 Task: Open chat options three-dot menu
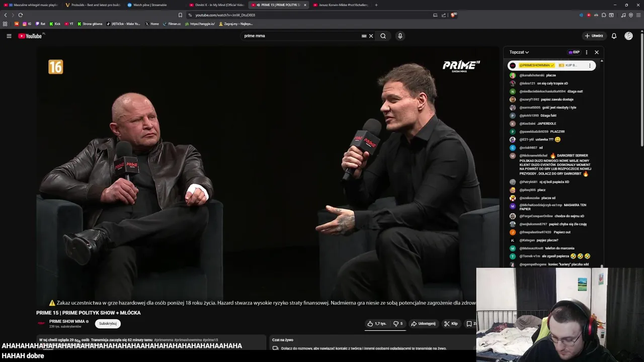pyautogui.click(x=586, y=52)
